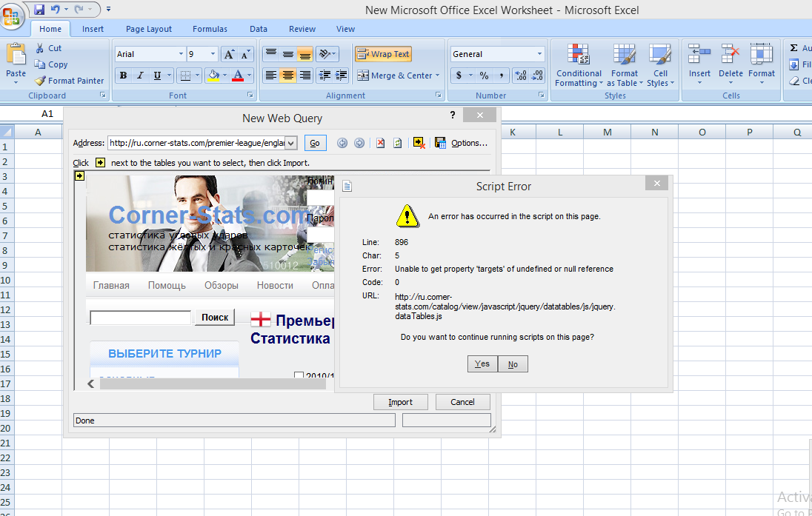This screenshot has width=812, height=516.
Task: Select the Format Painter tool
Action: point(69,81)
